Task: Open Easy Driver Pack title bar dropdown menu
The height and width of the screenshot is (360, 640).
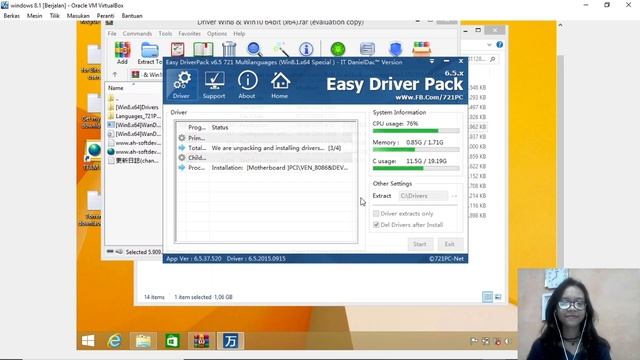Action: point(432,61)
